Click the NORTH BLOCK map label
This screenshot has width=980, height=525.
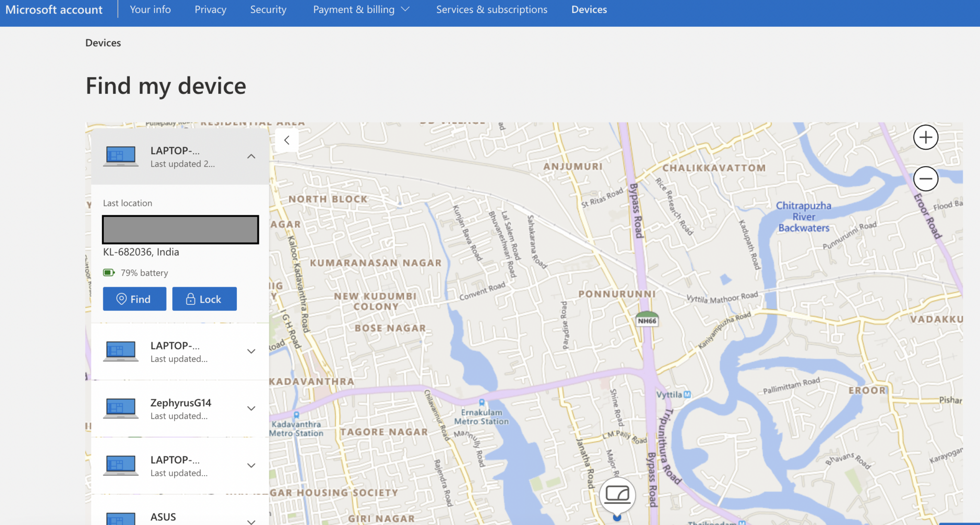(x=328, y=199)
